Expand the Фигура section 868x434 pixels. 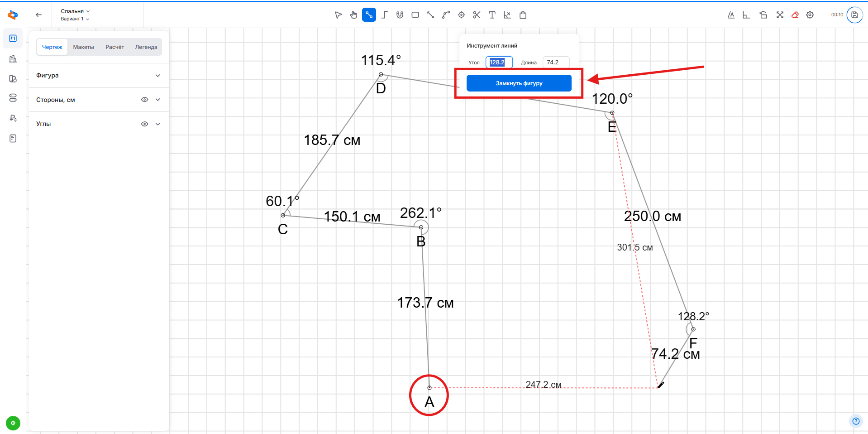pos(157,76)
